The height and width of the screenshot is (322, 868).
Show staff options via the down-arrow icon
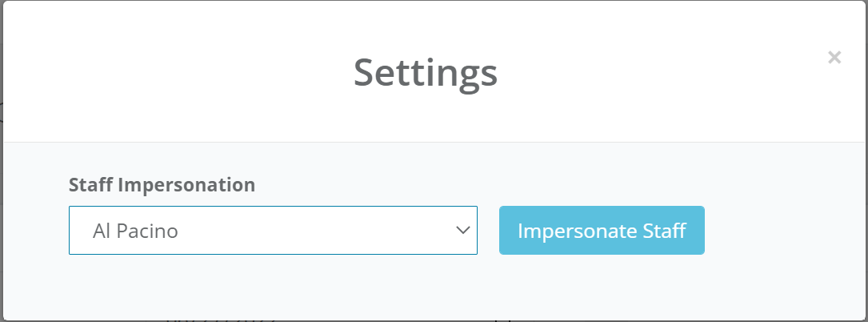pos(462,231)
